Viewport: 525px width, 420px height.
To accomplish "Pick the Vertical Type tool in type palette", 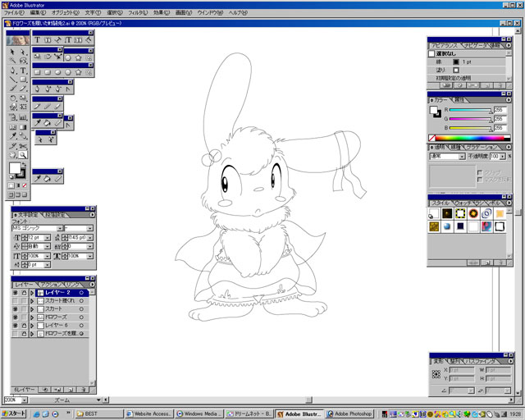I will click(68, 40).
